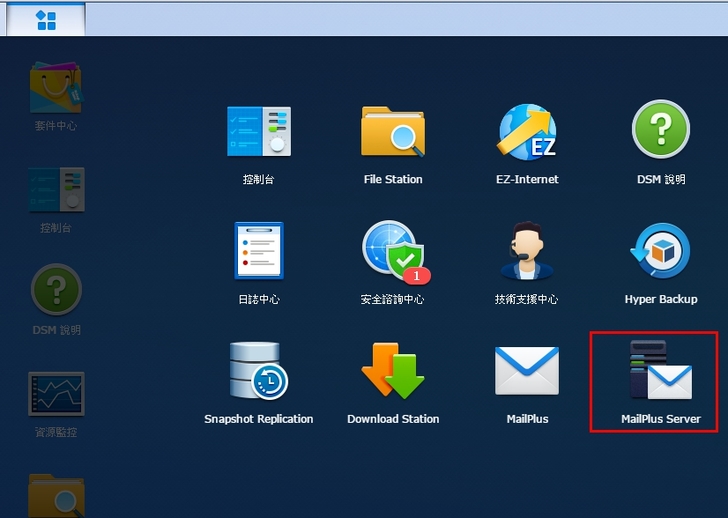
Task: Open 套件中心 desktop shortcut
Action: click(x=56, y=87)
